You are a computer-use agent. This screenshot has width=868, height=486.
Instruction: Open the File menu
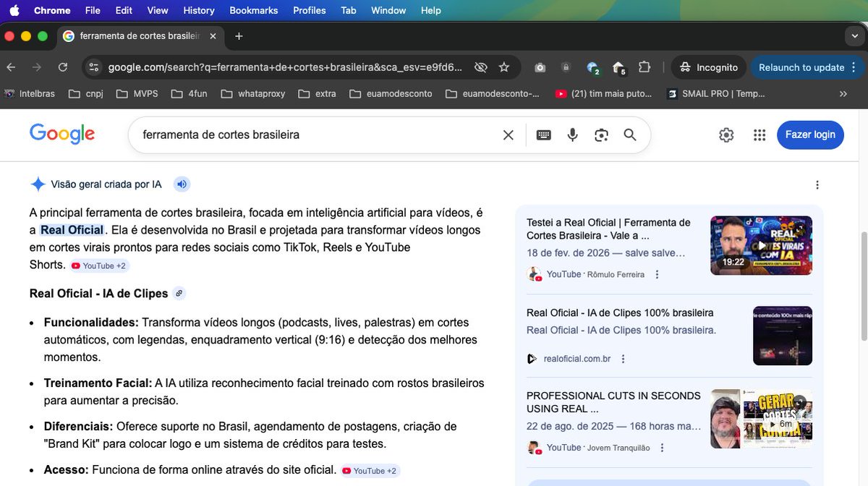pyautogui.click(x=93, y=10)
